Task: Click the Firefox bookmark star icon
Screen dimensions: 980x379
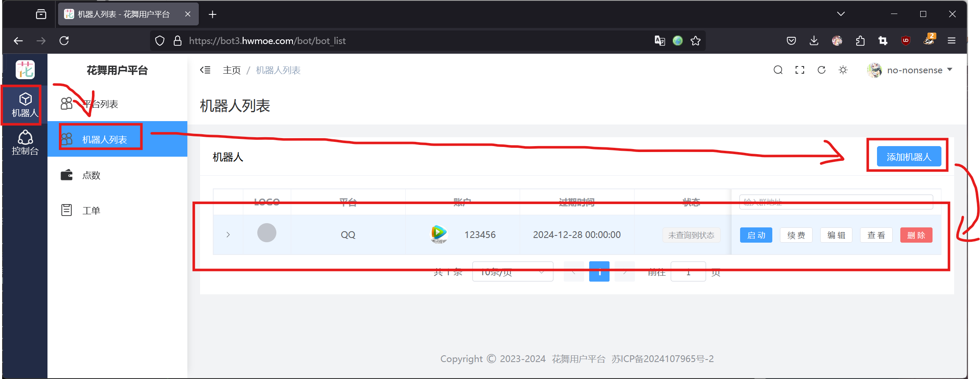Action: tap(696, 41)
